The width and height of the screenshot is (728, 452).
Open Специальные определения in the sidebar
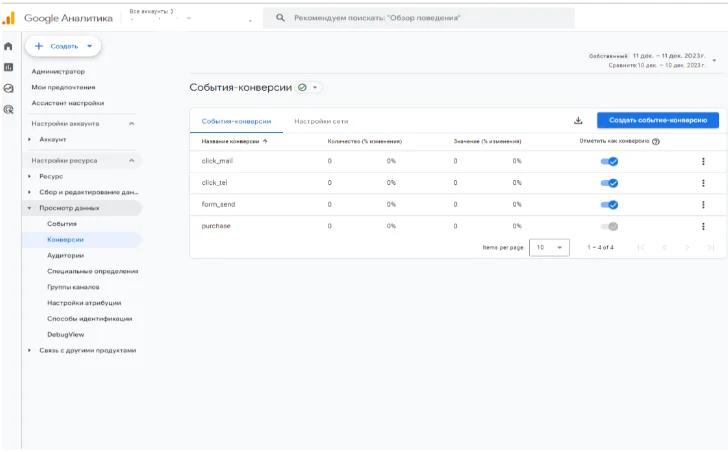(x=92, y=271)
